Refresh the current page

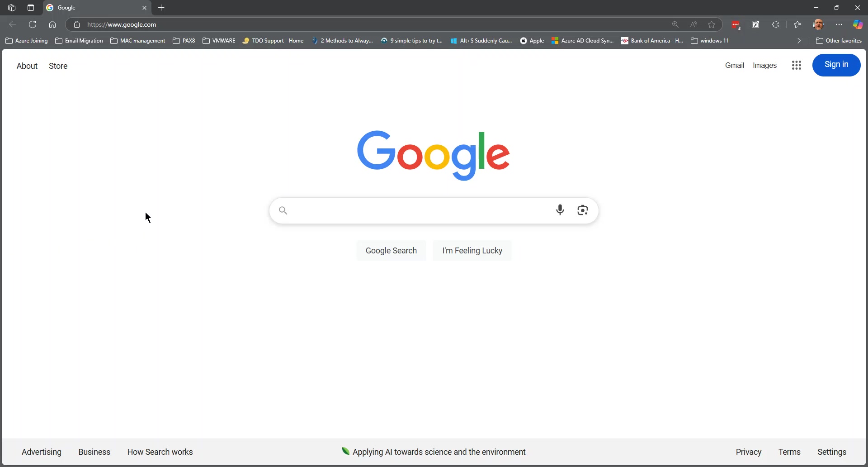(33, 24)
